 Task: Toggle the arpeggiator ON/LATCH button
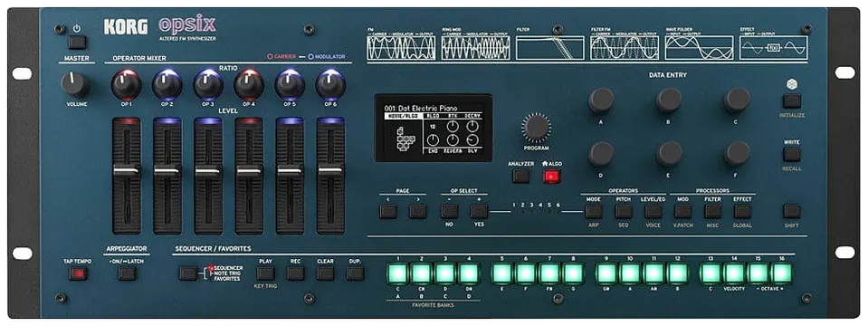(x=127, y=273)
